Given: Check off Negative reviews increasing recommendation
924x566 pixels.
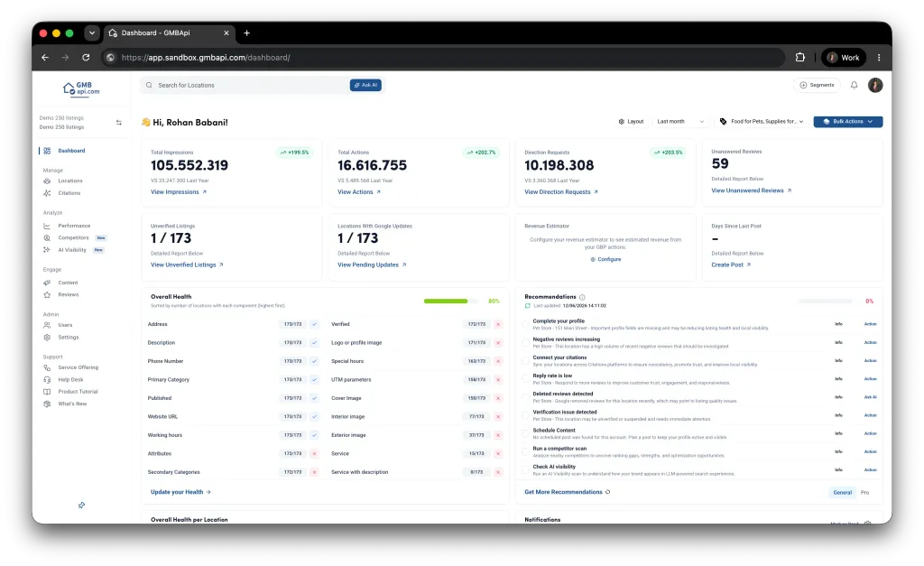Looking at the screenshot, I should [x=526, y=342].
